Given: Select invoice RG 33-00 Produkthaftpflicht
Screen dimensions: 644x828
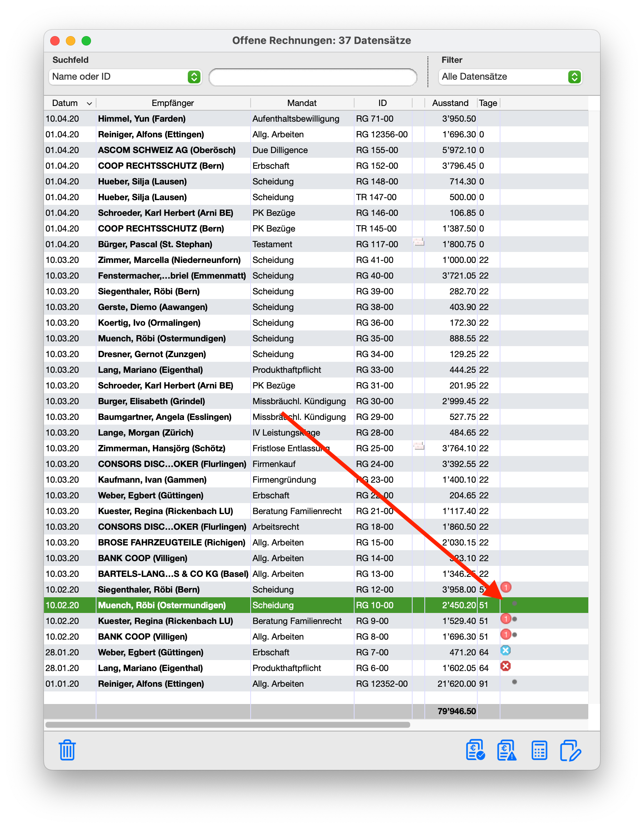Looking at the screenshot, I should point(316,370).
